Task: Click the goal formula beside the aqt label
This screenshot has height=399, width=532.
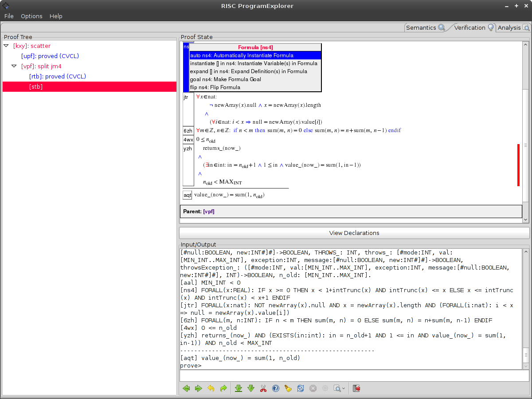Action: [229, 195]
